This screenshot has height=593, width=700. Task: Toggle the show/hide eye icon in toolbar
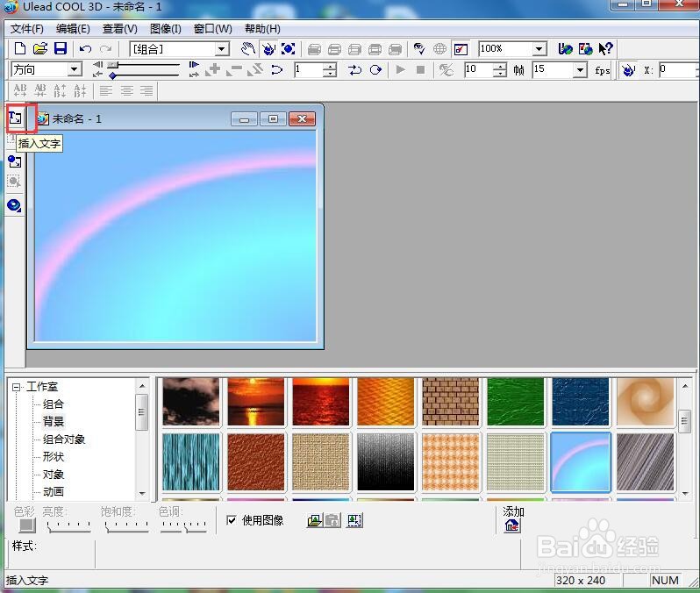(x=418, y=48)
